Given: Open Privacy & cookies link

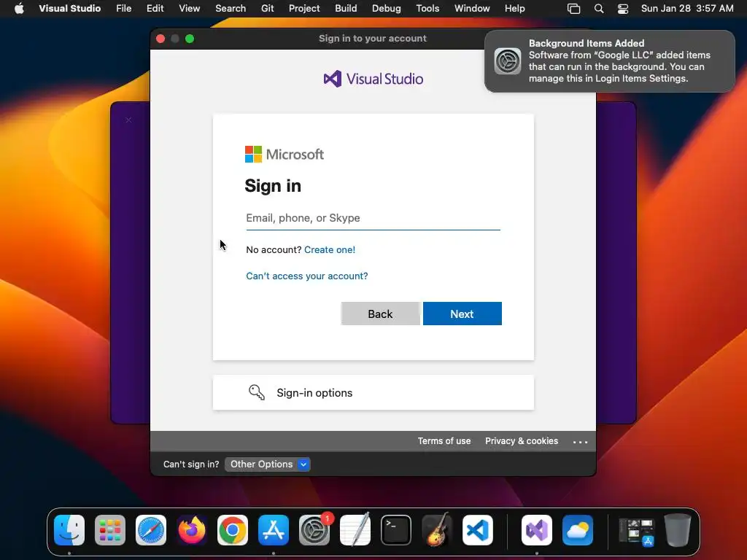Looking at the screenshot, I should click(522, 441).
